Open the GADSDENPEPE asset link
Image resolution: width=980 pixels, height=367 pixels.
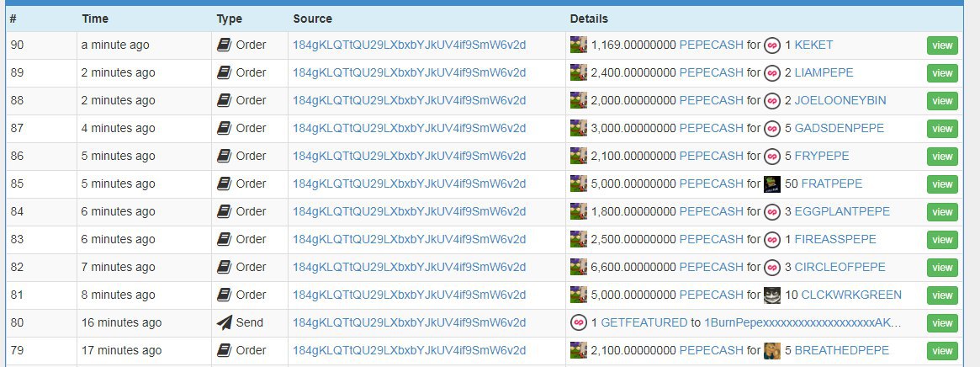(x=840, y=128)
